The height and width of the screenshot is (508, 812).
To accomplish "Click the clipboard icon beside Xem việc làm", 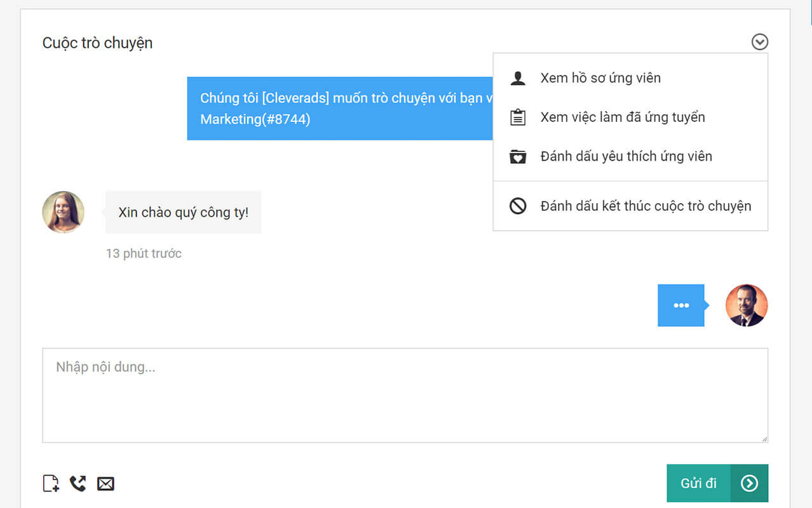I will (x=518, y=117).
